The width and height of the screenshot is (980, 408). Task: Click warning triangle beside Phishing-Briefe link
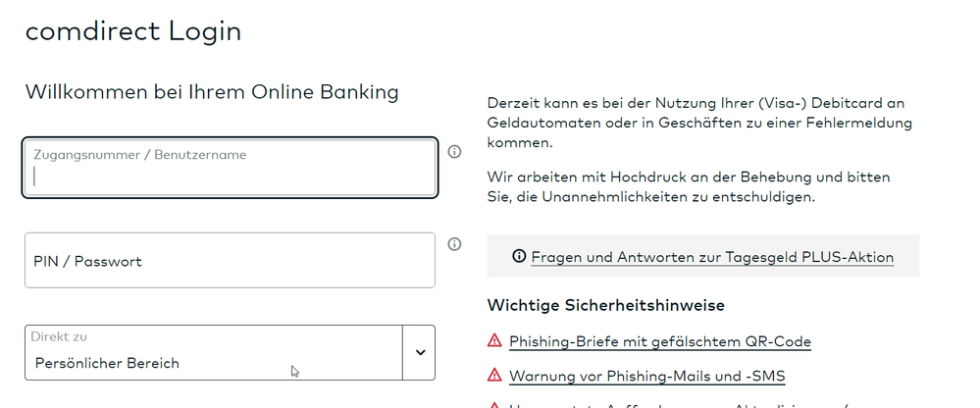pos(494,341)
